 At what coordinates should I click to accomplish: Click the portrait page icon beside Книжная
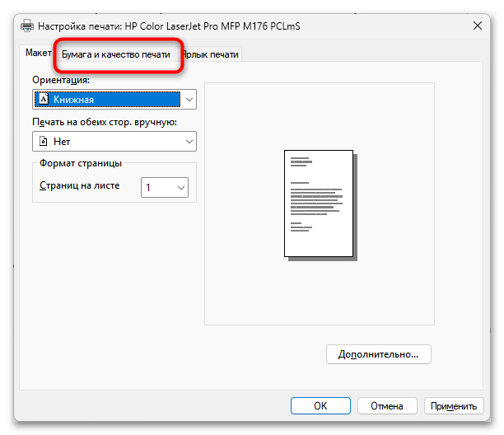(x=44, y=99)
